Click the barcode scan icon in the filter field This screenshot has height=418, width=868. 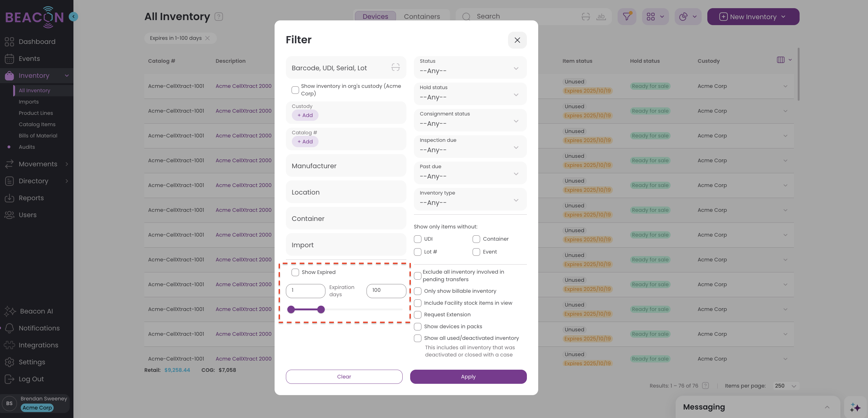tap(395, 67)
